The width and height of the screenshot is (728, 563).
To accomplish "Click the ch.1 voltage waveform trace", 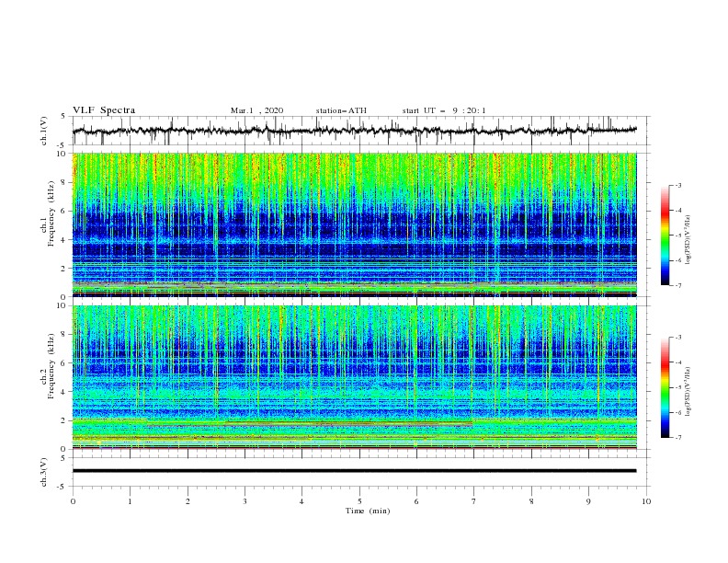I will click(x=354, y=131).
